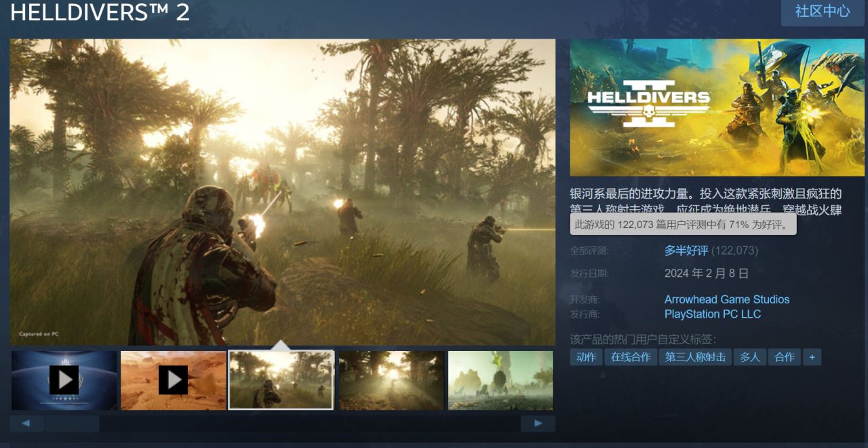Select the fourth screenshot thumbnail
Screen dimensions: 868x448
coord(391,380)
